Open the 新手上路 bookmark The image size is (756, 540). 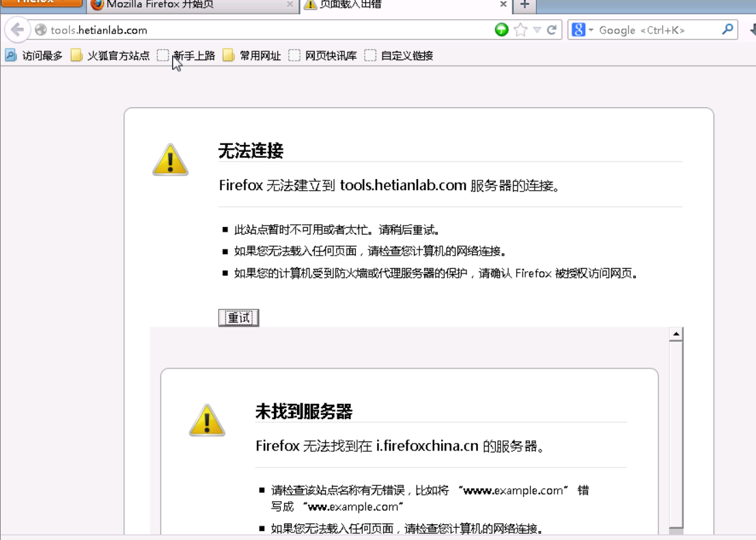click(186, 56)
